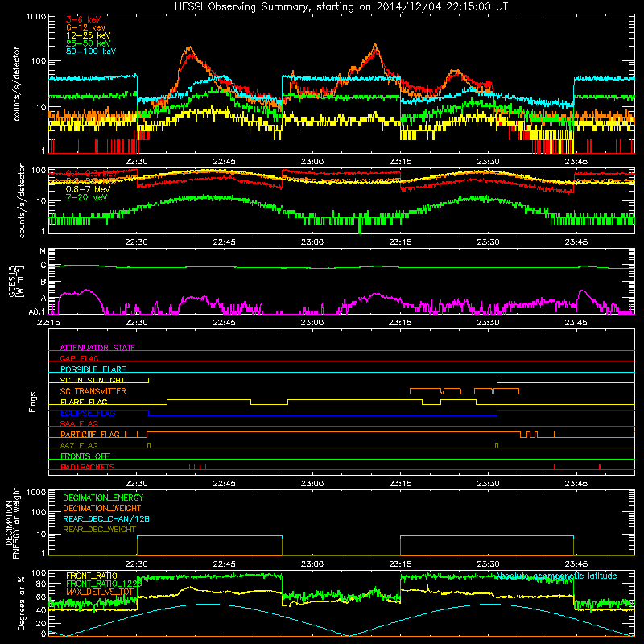Viewport: 644px width, 644px height.
Task: Select the AAZ_FLAG label
Action: click(79, 445)
